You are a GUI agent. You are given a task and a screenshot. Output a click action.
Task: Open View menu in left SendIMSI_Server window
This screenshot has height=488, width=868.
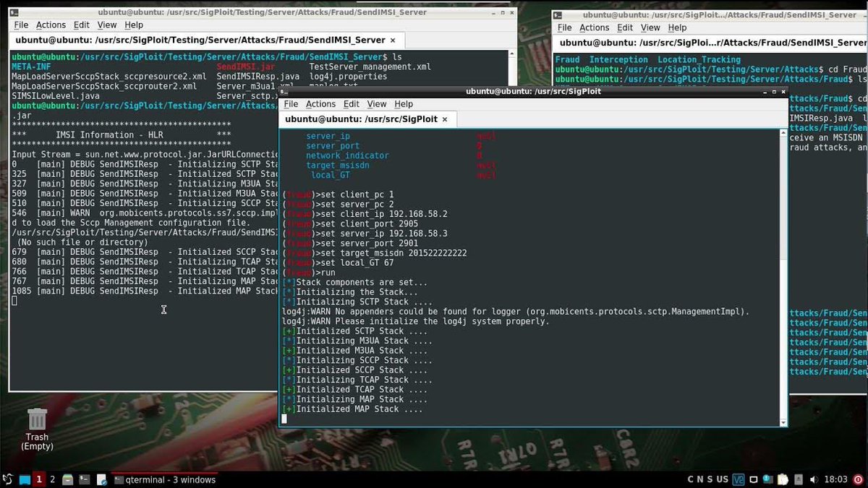107,25
